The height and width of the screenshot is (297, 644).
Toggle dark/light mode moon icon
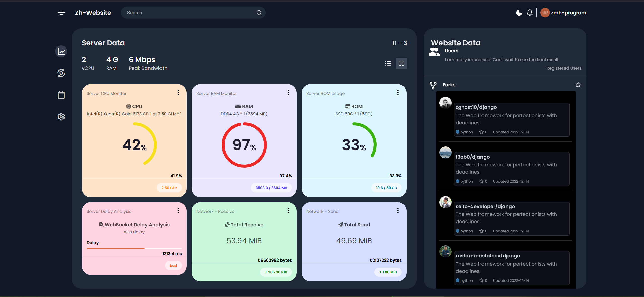point(519,12)
